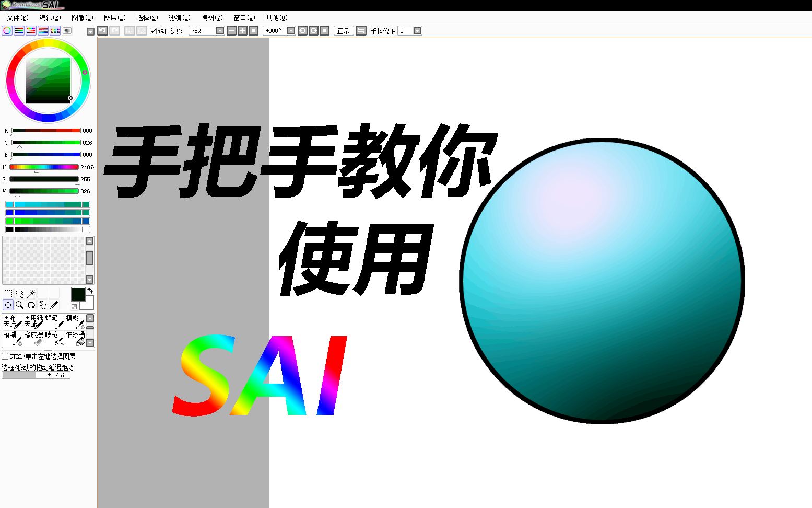This screenshot has width=812, height=508.
Task: Select the Eyedropper tool
Action: coord(54,305)
